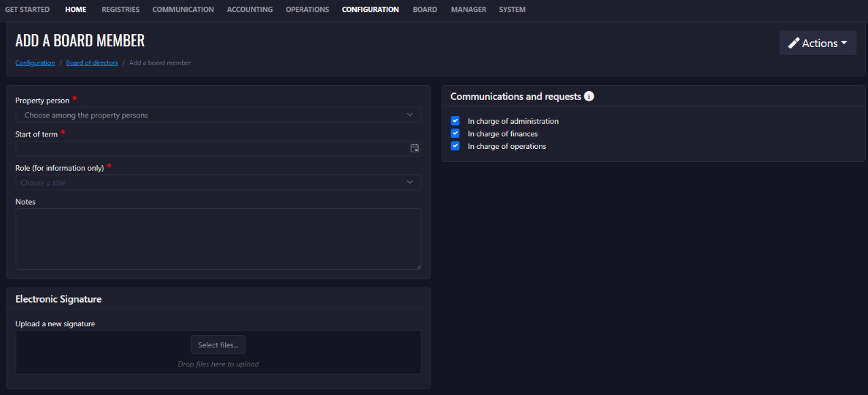Open the System menu
Screen dimensions: 868x395
click(513, 10)
